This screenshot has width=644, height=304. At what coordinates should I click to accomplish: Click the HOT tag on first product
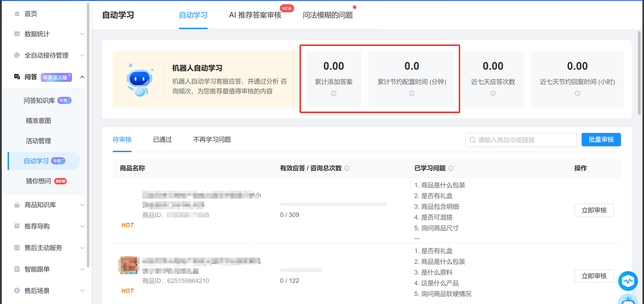coord(128,225)
